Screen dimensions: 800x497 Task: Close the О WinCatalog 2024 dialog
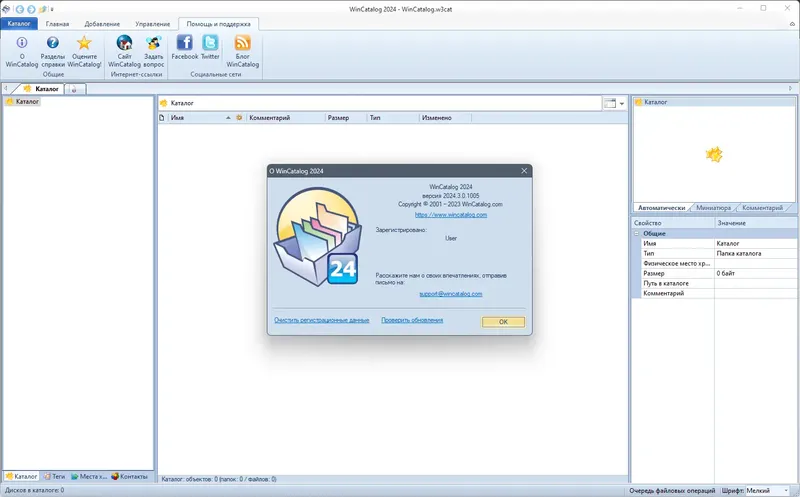[x=524, y=171]
